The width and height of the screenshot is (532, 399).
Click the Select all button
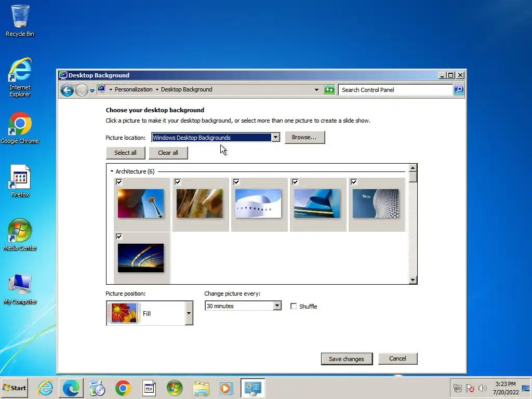(126, 153)
